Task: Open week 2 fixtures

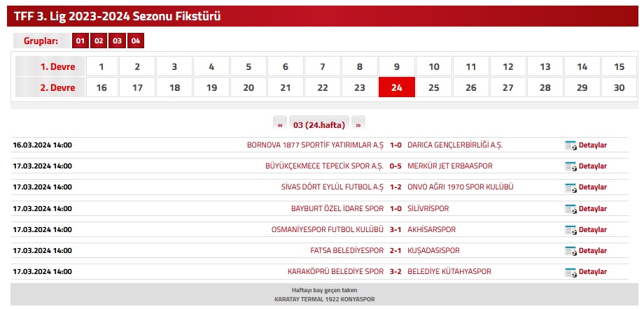Action: tap(137, 66)
